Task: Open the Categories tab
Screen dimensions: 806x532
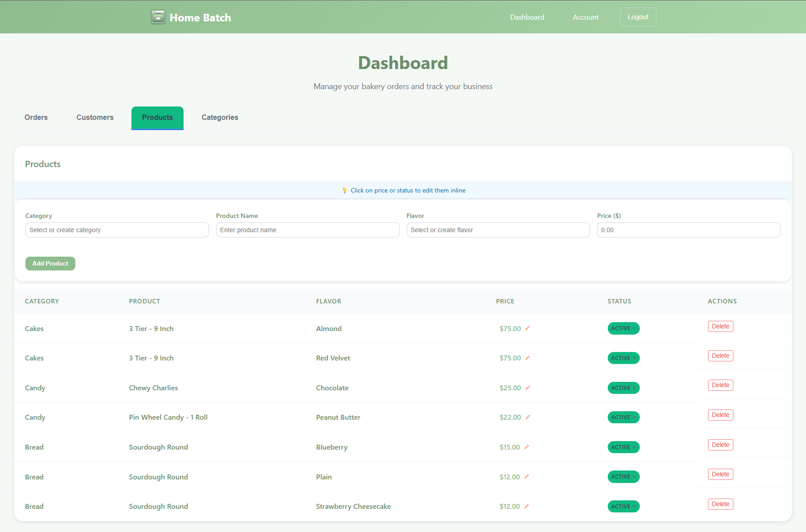Action: [220, 117]
